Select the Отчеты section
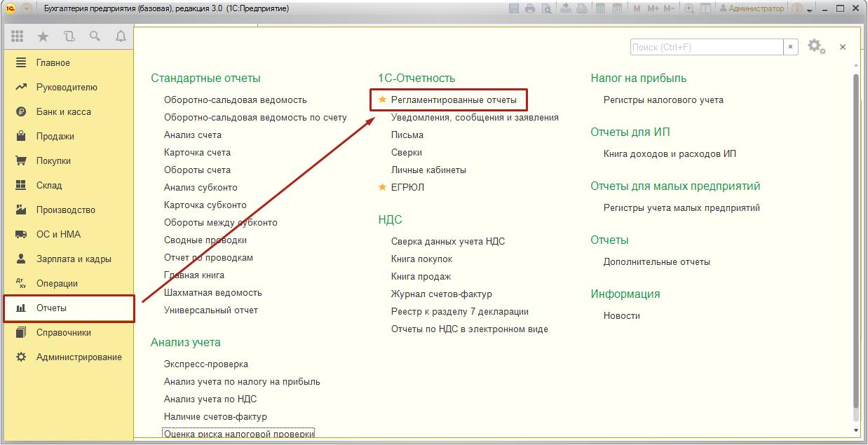Screen dimensions: 868x445 pyautogui.click(x=69, y=308)
